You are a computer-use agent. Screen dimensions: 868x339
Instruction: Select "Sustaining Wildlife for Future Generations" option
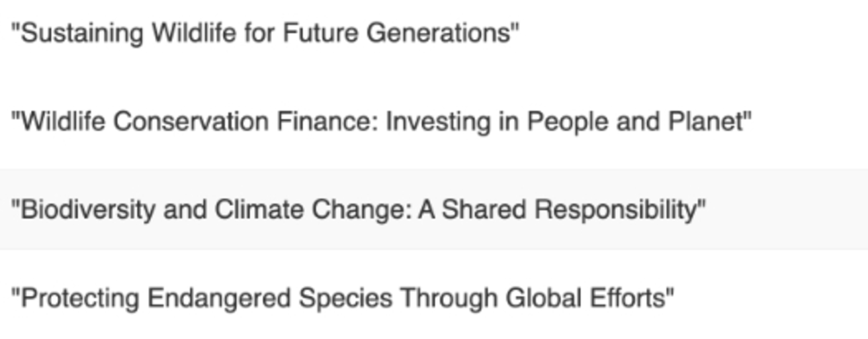click(434, 33)
